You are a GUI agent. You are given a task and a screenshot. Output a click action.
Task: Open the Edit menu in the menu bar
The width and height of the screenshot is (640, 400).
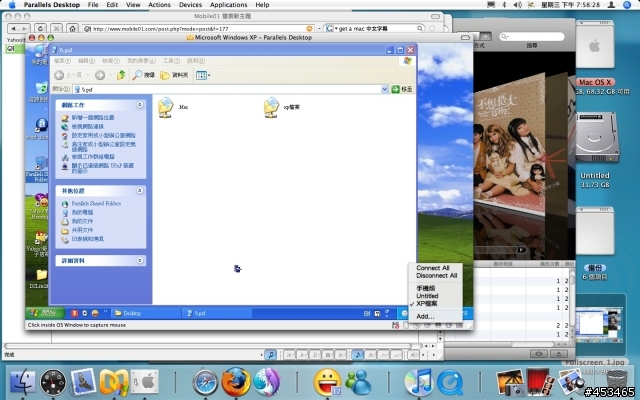112,5
